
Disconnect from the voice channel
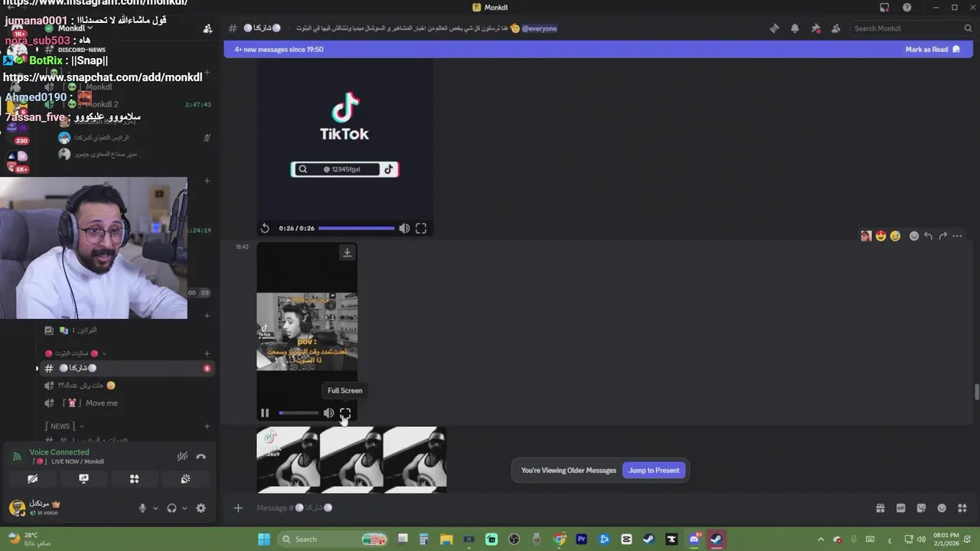[x=201, y=456]
